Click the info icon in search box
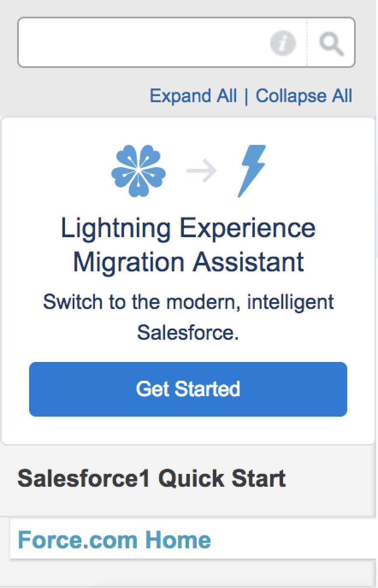This screenshot has height=588, width=378. tap(283, 43)
